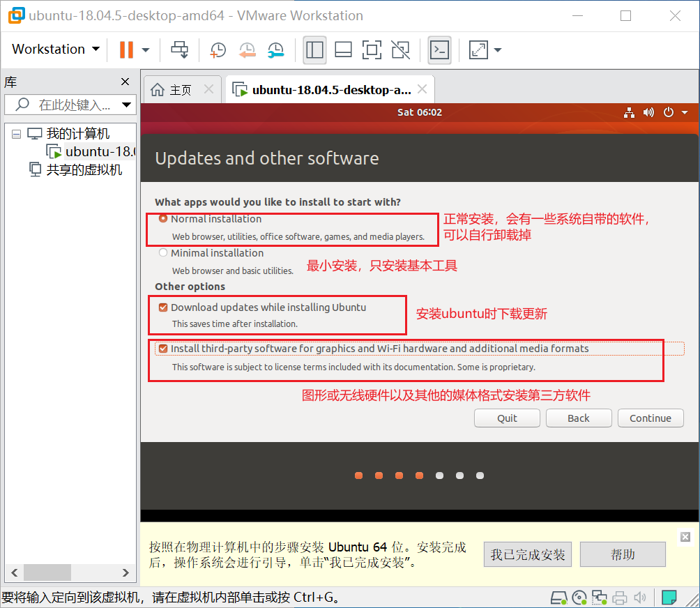The height and width of the screenshot is (608, 700).
Task: Open the stretch display dropdown arrow
Action: pos(497,50)
